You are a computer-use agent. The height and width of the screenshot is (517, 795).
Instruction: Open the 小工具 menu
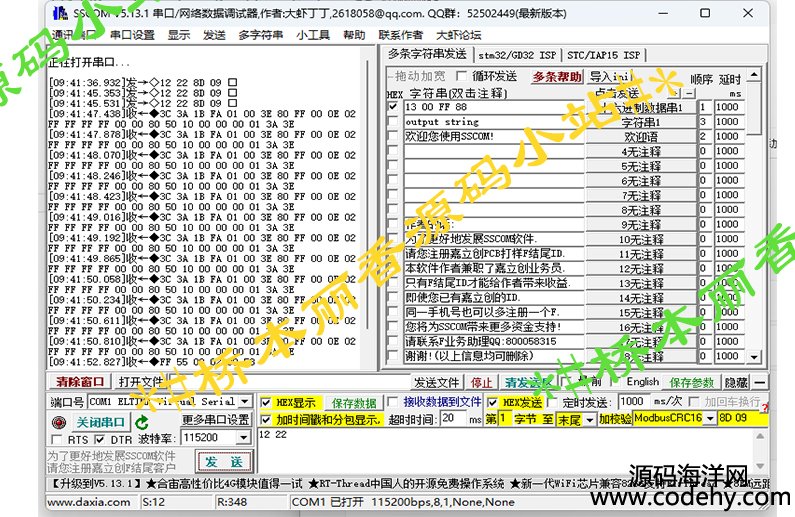[x=313, y=35]
